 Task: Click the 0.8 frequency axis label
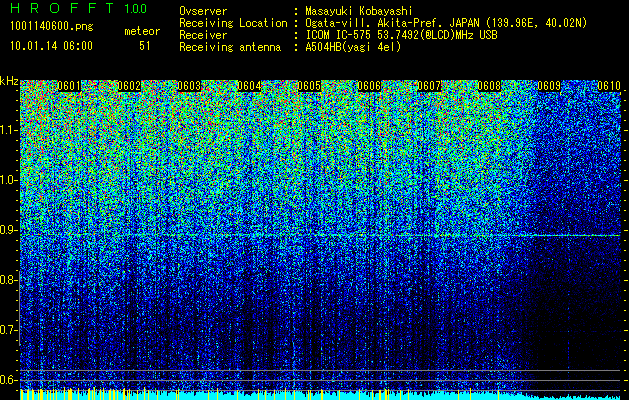(8, 280)
